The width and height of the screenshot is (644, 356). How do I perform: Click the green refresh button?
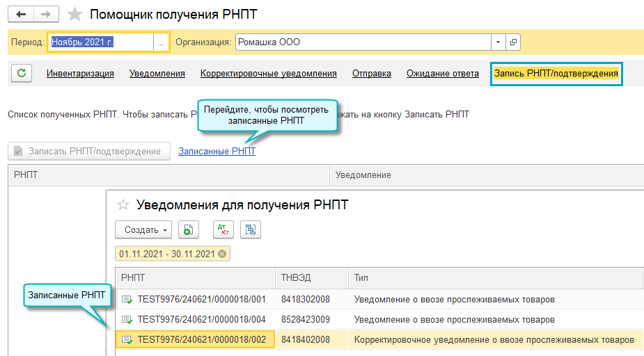(x=22, y=73)
